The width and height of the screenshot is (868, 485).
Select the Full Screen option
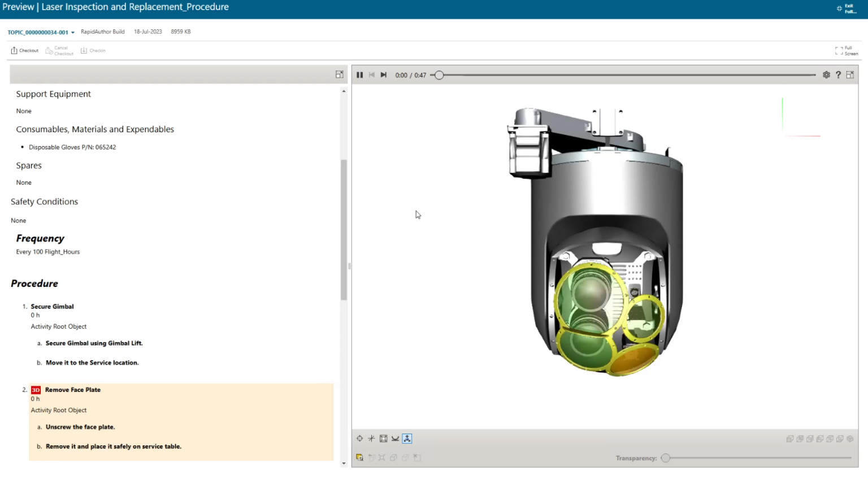[845, 51]
